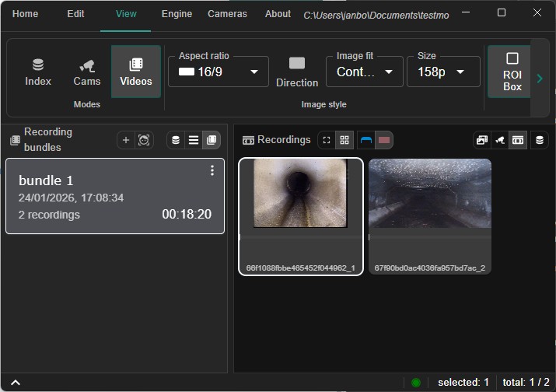Add a new recording bundle
Viewport: 556px width, 392px height.
click(x=126, y=140)
